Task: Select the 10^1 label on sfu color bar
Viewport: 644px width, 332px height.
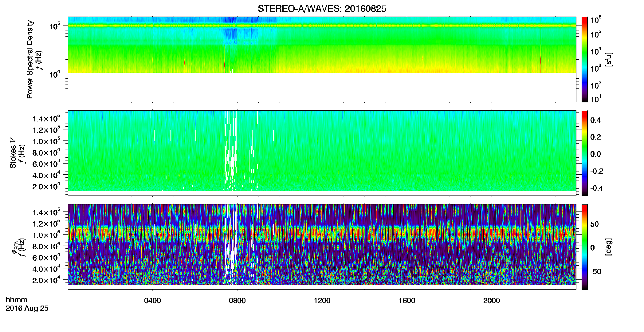Action: [x=596, y=99]
